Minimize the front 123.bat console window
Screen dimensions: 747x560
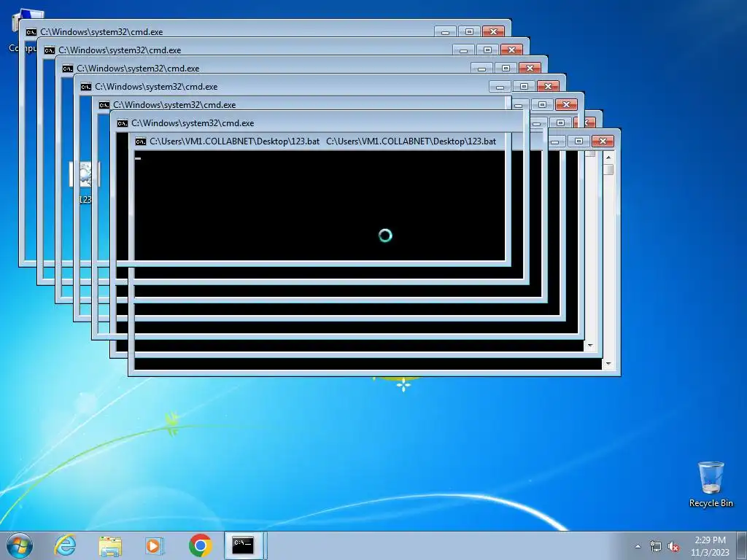[554, 141]
